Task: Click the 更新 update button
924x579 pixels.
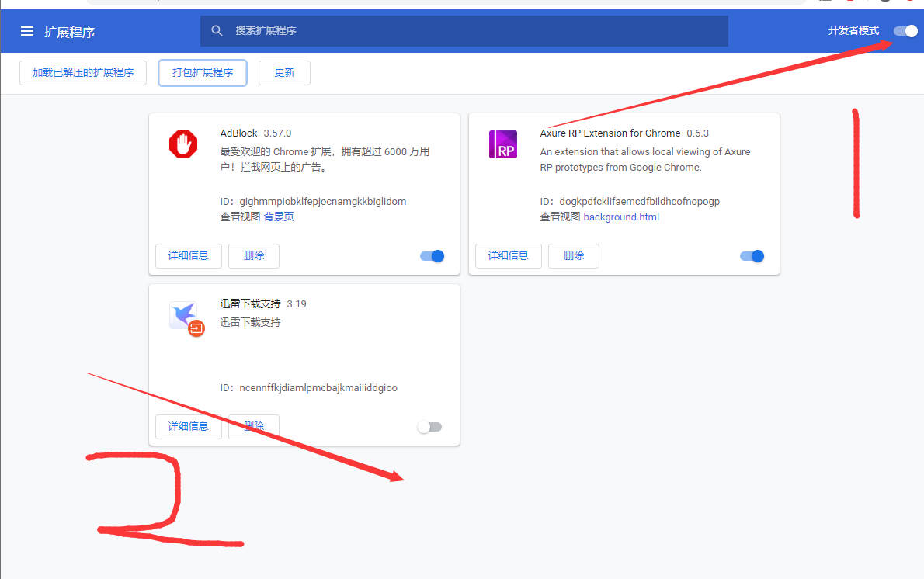Action: pyautogui.click(x=285, y=72)
